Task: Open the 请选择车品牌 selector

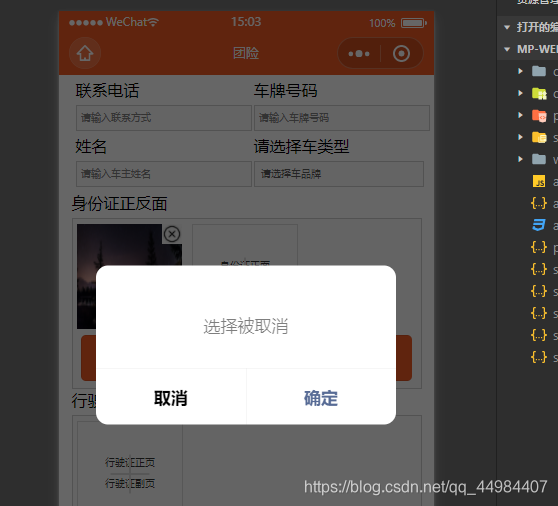Action: pyautogui.click(x=339, y=174)
